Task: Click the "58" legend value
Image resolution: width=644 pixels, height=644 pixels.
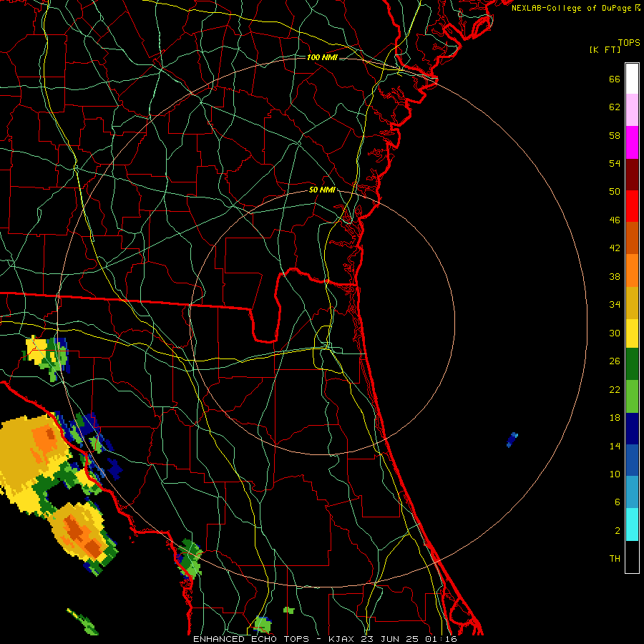Action: click(615, 135)
